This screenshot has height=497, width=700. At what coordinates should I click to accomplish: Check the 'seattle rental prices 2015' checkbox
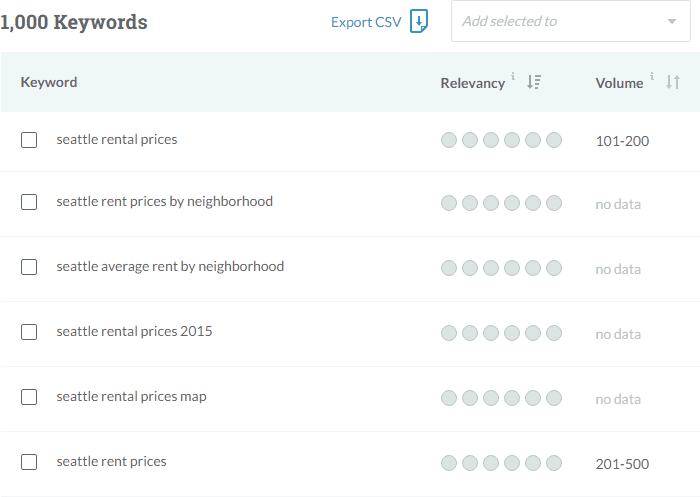(x=29, y=332)
